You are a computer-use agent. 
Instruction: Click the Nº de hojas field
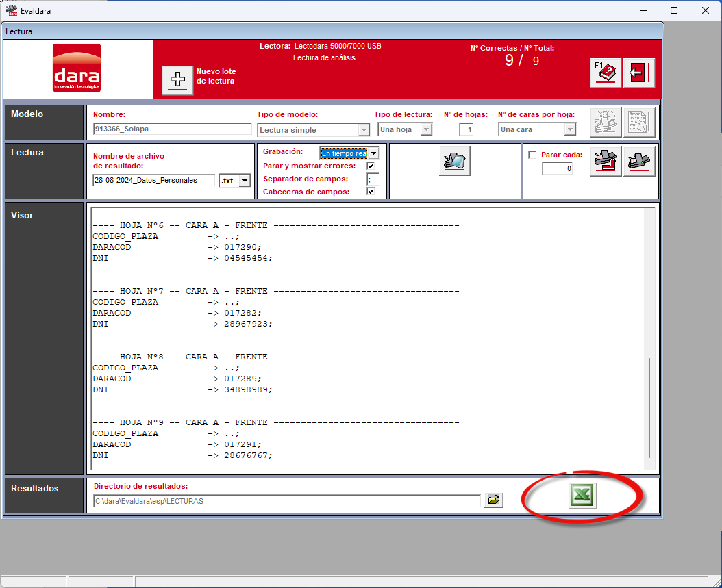coord(466,129)
